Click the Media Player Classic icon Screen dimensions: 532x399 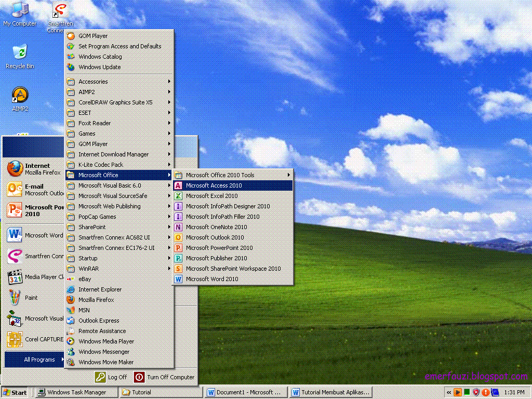[x=15, y=277]
